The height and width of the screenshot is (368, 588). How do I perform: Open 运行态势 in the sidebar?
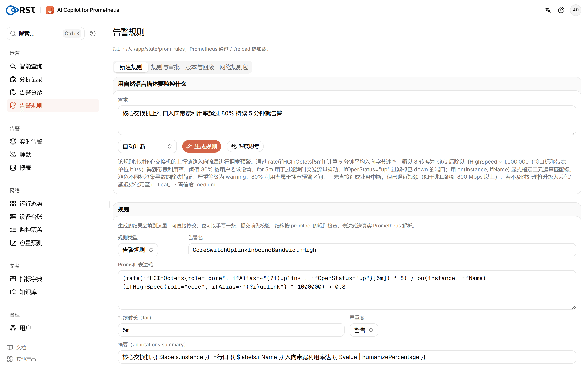click(53, 204)
